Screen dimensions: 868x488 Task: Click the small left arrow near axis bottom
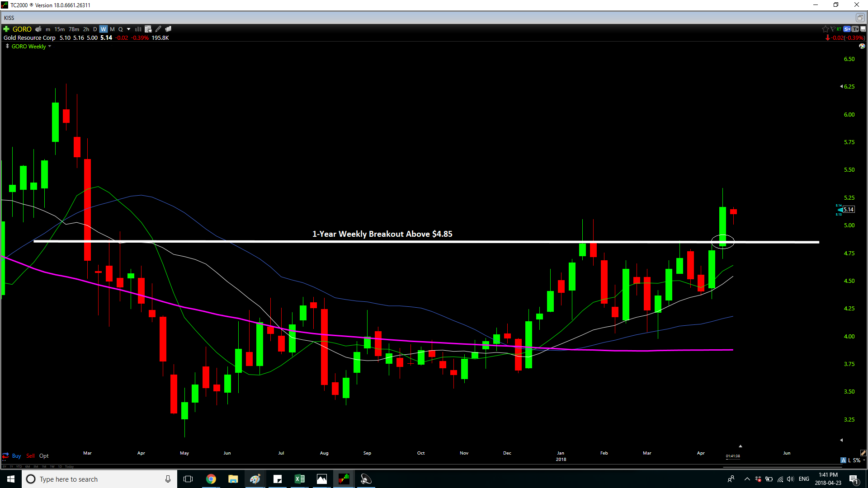841,440
